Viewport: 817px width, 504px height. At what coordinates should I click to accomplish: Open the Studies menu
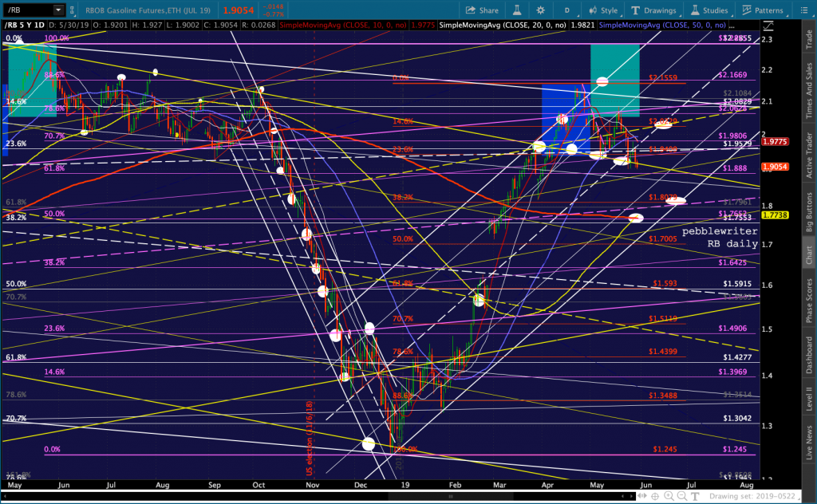coord(709,10)
